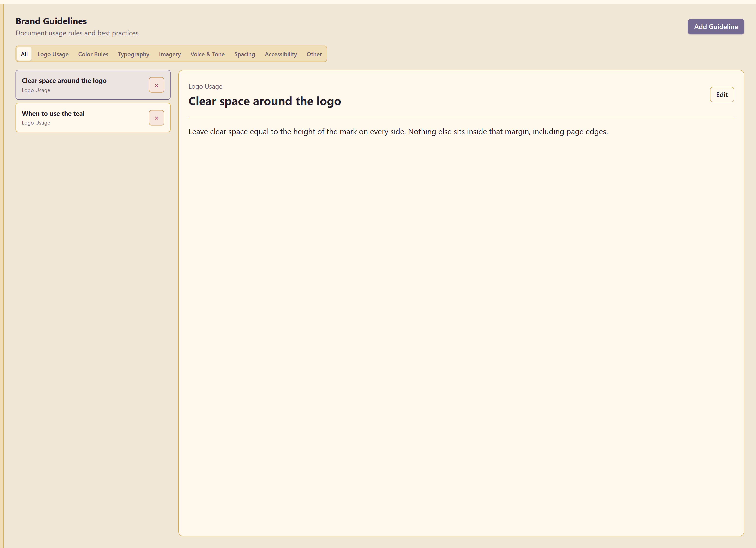
Task: Click the detail title 'Clear space around the logo'
Action: (x=265, y=101)
